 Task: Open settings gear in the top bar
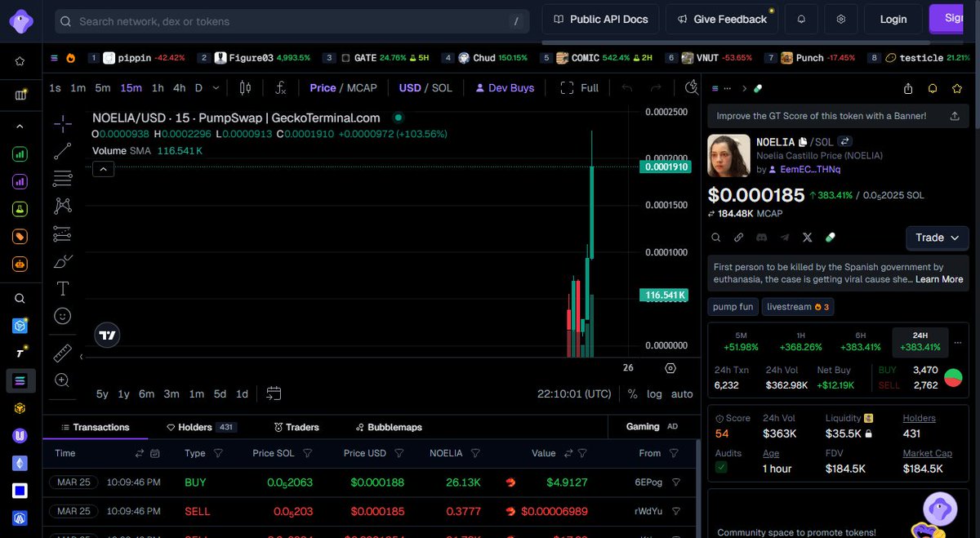[840, 19]
